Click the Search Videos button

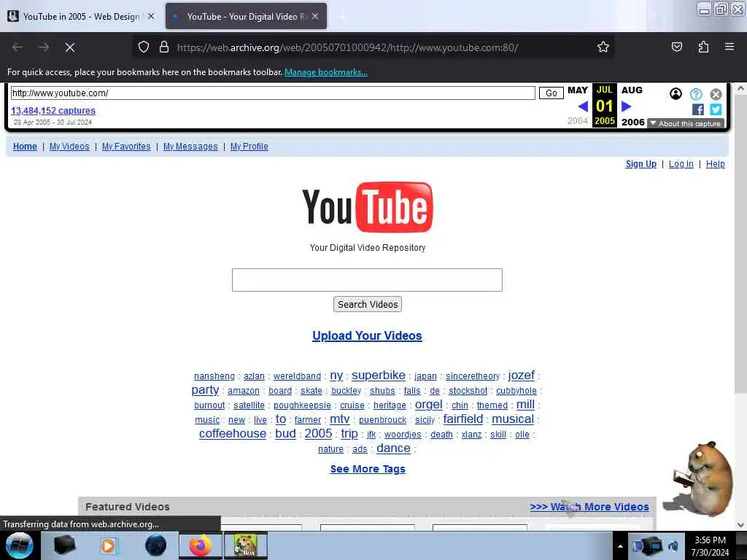tap(368, 304)
